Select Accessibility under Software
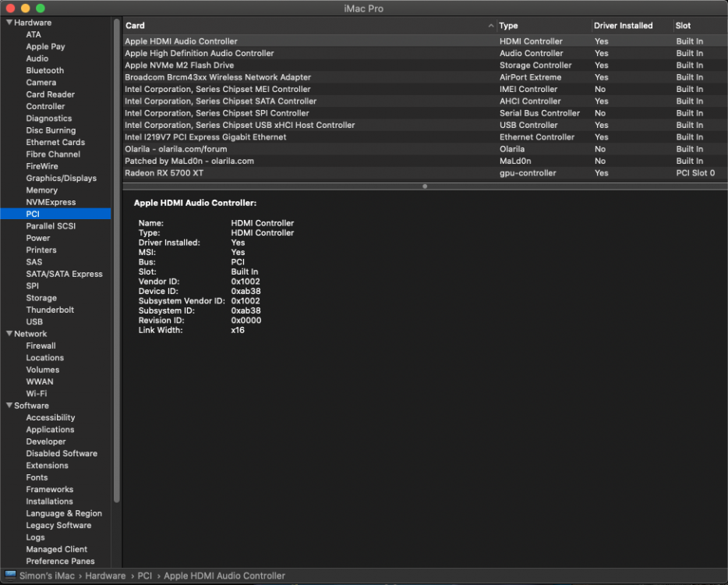This screenshot has height=585, width=728. [x=50, y=418]
